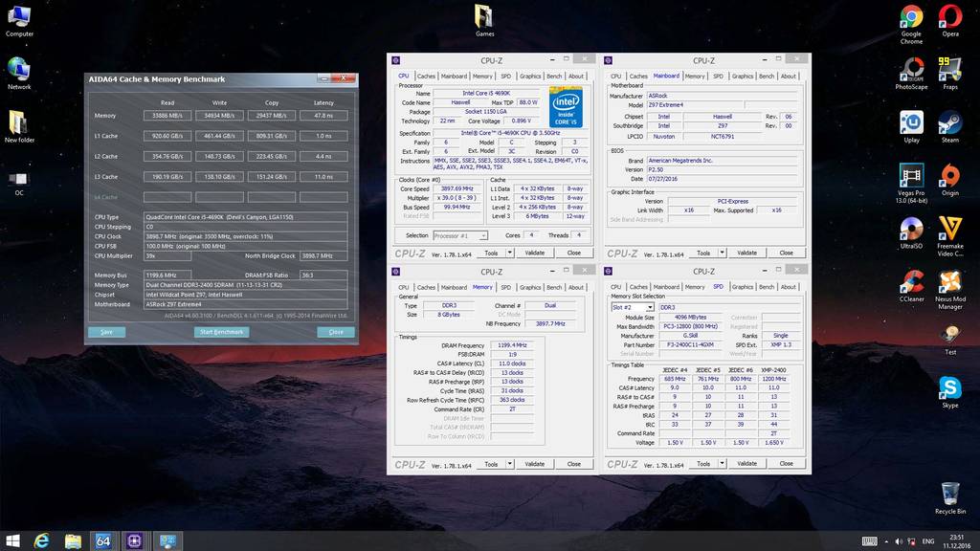Click the Core Speed value 3897.69 MHz
Screen dimensions: 980x551
click(x=457, y=188)
